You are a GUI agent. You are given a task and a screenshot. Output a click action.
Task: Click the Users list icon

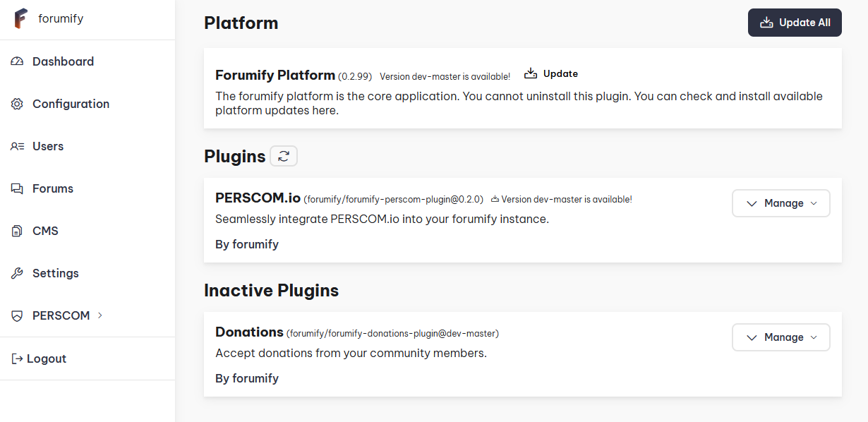pos(18,146)
